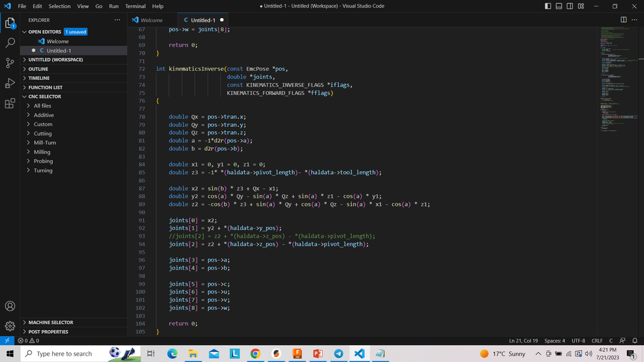Expand the MACHINE SELECTOR section
The image size is (644, 362).
click(50, 322)
